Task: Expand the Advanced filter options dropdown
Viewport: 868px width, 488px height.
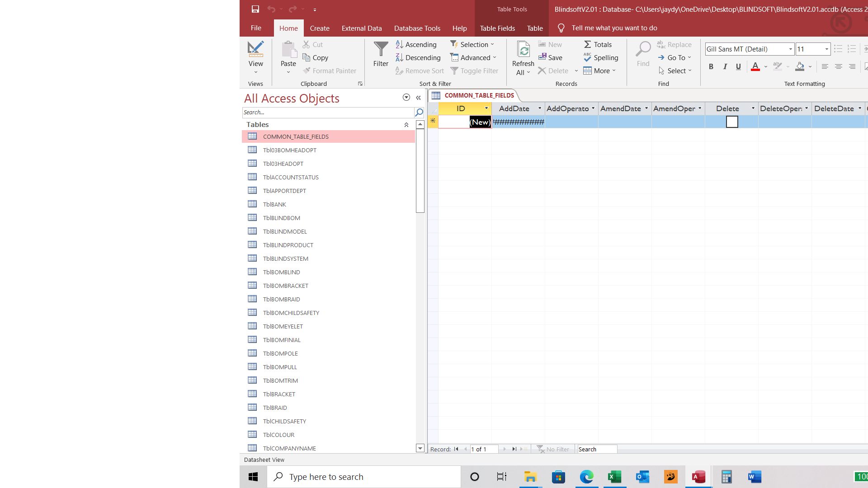Action: click(x=495, y=57)
